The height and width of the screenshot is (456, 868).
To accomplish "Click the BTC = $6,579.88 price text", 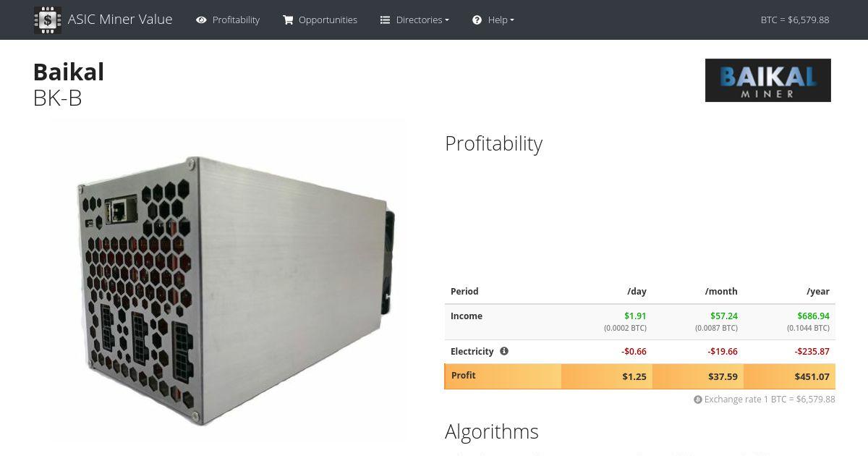I will [x=795, y=20].
